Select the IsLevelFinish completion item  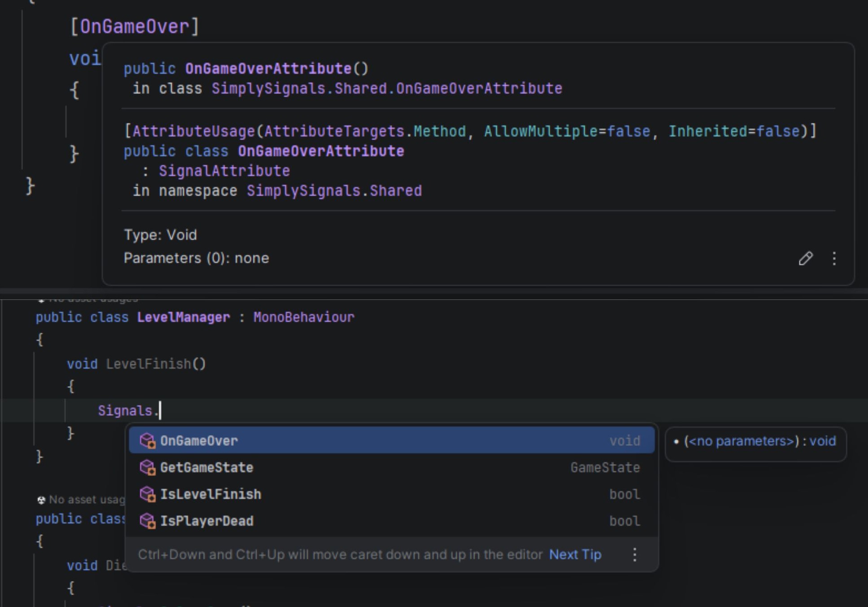coord(391,494)
